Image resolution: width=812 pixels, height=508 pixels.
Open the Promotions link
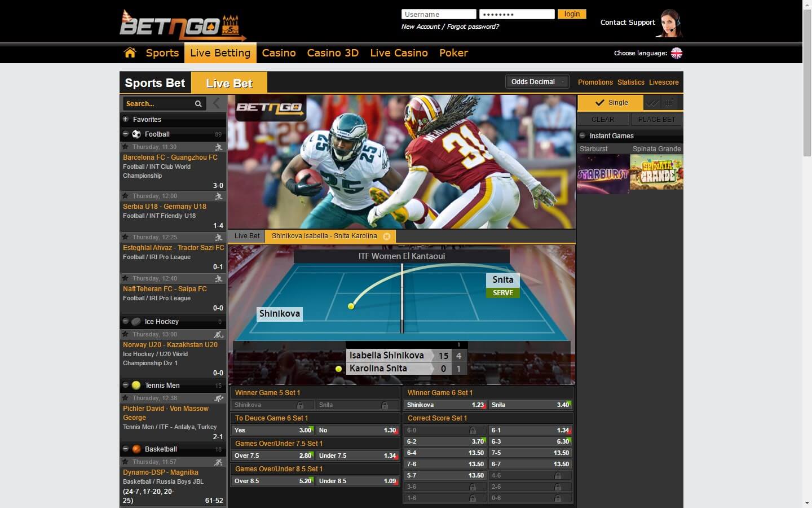[x=595, y=82]
